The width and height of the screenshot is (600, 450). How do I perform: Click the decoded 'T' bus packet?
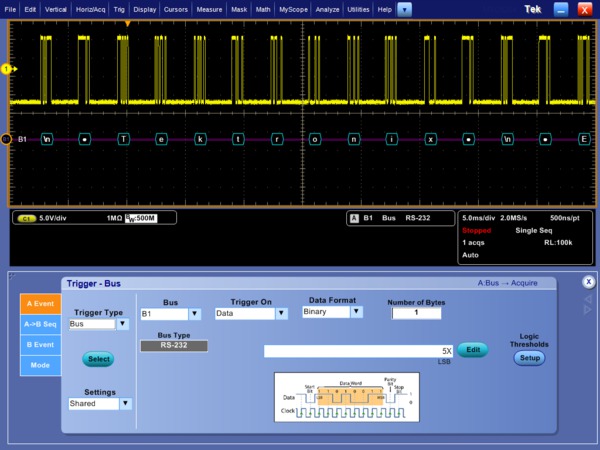(x=123, y=139)
